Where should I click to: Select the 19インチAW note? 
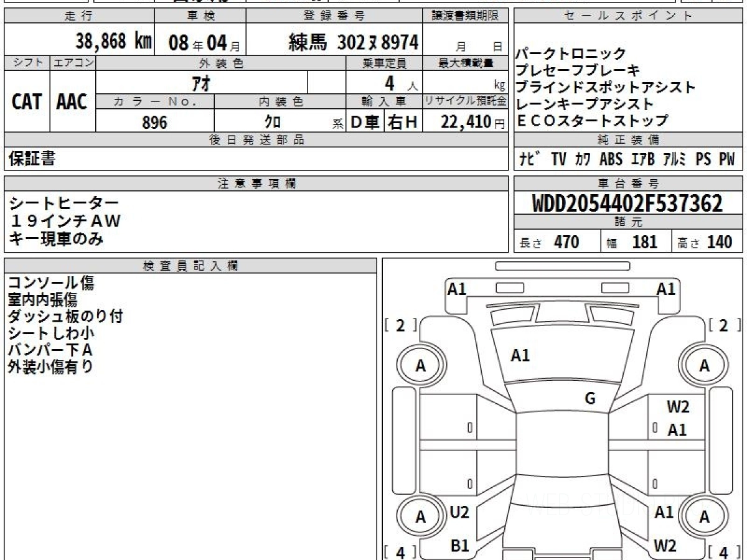click(64, 221)
